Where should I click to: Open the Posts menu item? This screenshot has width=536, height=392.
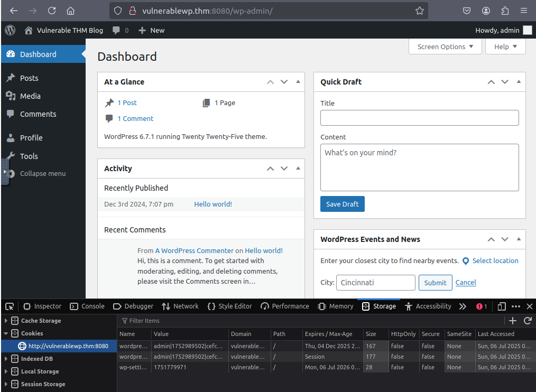[43, 78]
